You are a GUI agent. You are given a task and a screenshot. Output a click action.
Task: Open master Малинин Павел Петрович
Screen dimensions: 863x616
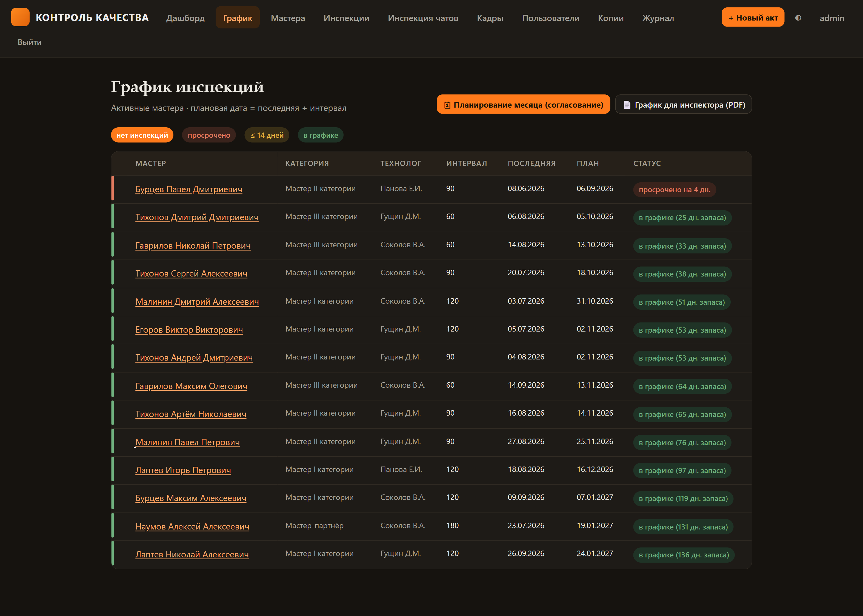[x=187, y=442]
